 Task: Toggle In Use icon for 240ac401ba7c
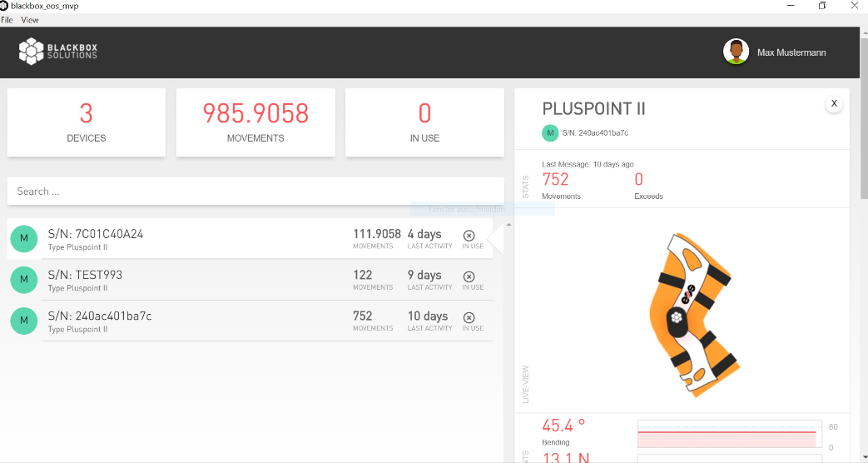pyautogui.click(x=469, y=317)
